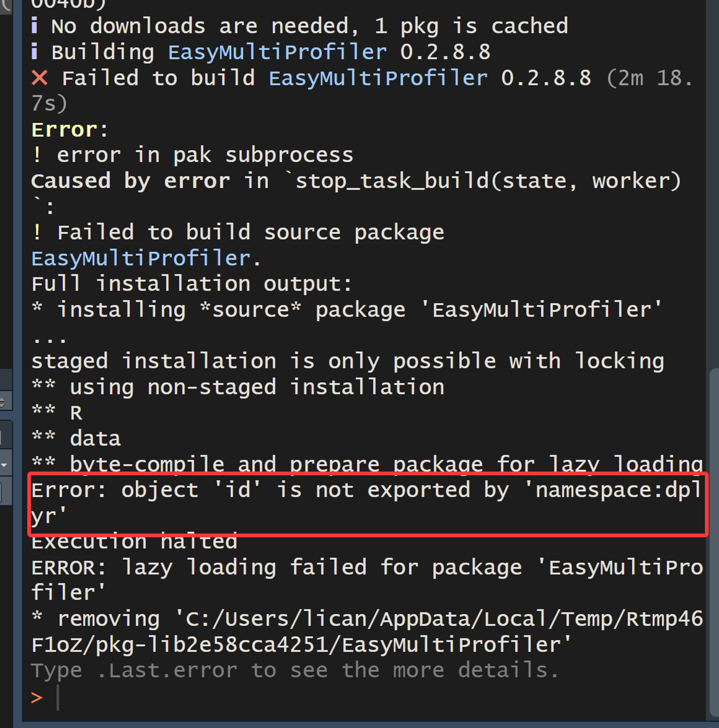Click blue "EasyMultiProfiler." under "Failed to build source package"
Screen dimensions: 719x728
[x=146, y=258]
